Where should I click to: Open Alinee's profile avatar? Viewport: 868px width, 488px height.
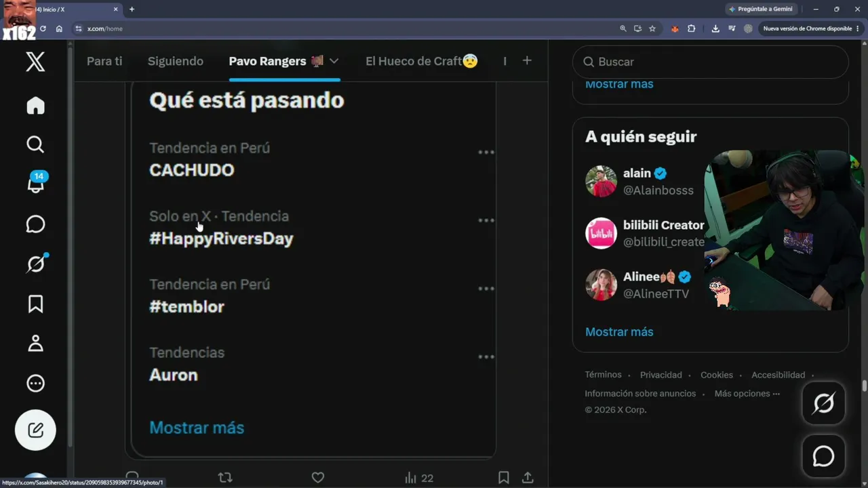coord(601,285)
